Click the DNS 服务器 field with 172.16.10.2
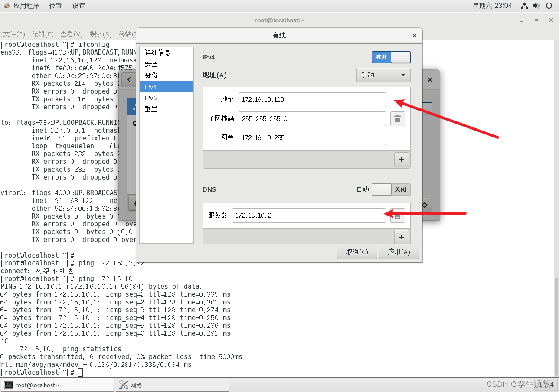The width and height of the screenshot is (559, 392). point(309,216)
